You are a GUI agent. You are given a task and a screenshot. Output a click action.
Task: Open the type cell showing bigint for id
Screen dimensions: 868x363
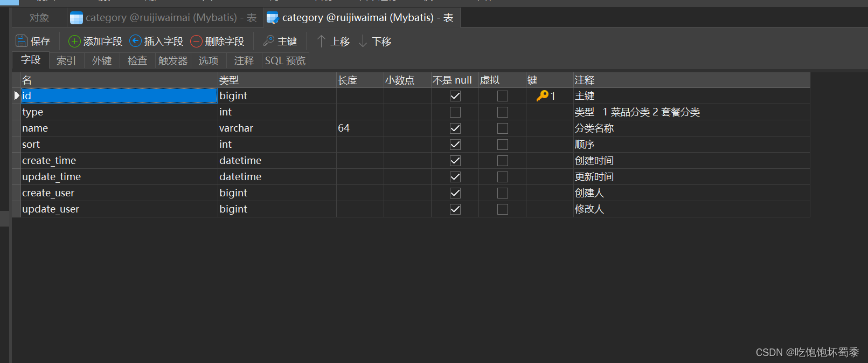coord(277,96)
